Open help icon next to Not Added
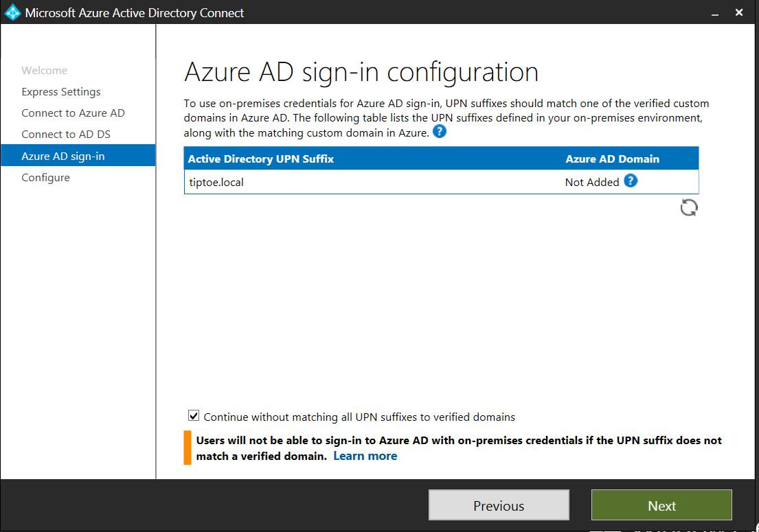The image size is (759, 532). pos(631,181)
